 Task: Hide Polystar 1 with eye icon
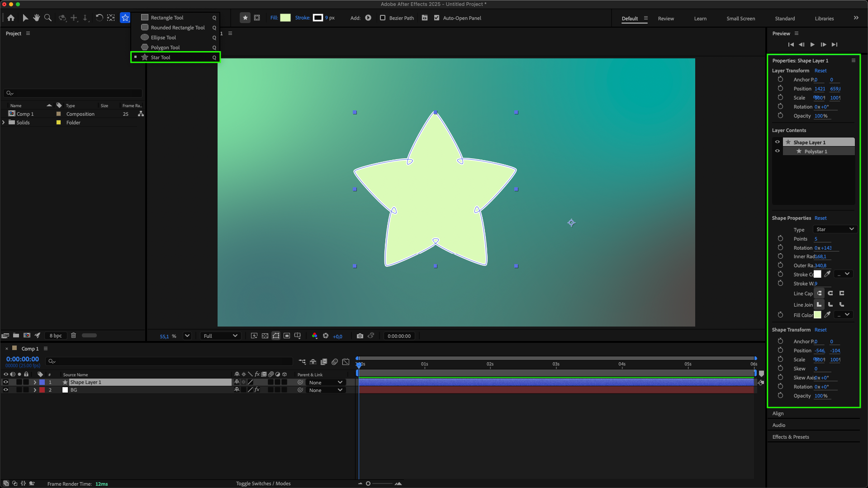coord(778,151)
